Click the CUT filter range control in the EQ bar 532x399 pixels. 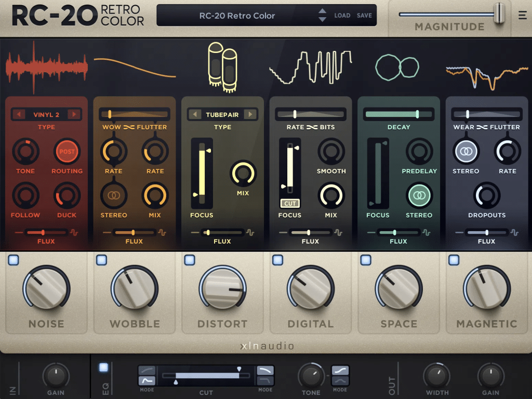click(206, 376)
